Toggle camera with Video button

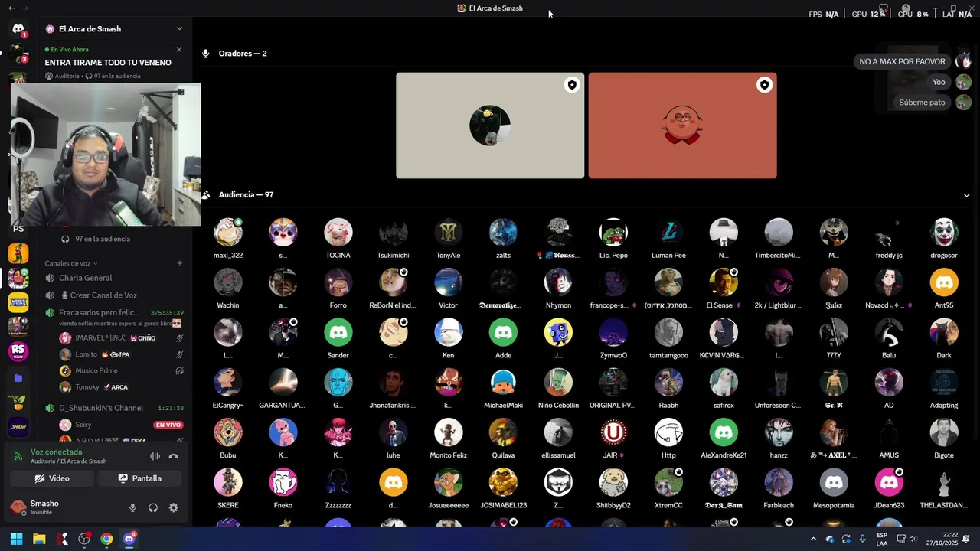tap(52, 478)
